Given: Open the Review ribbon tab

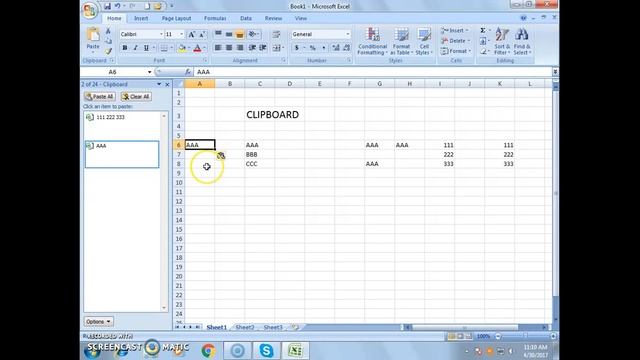Looking at the screenshot, I should (x=273, y=18).
